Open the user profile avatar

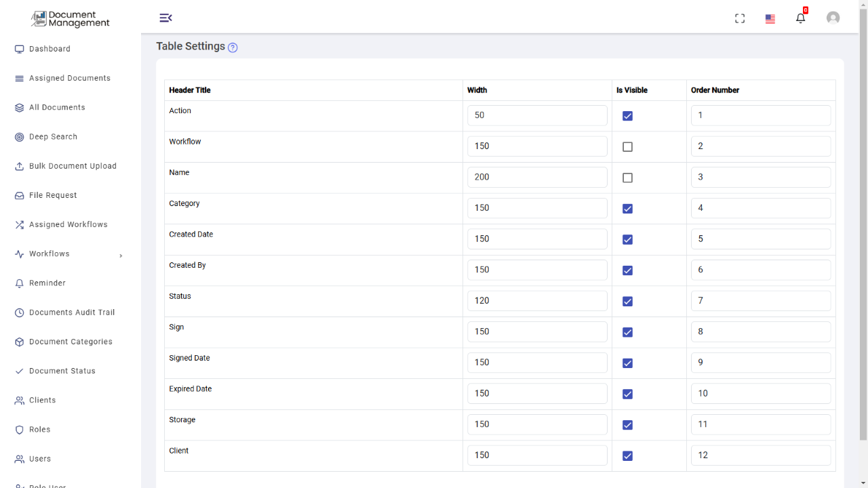pos(833,18)
